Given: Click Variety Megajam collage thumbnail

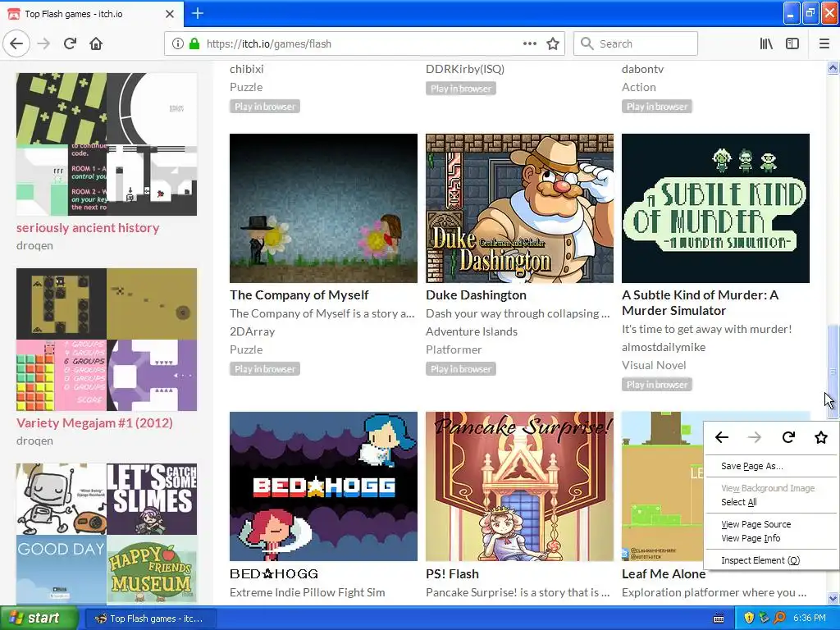Looking at the screenshot, I should tap(107, 340).
